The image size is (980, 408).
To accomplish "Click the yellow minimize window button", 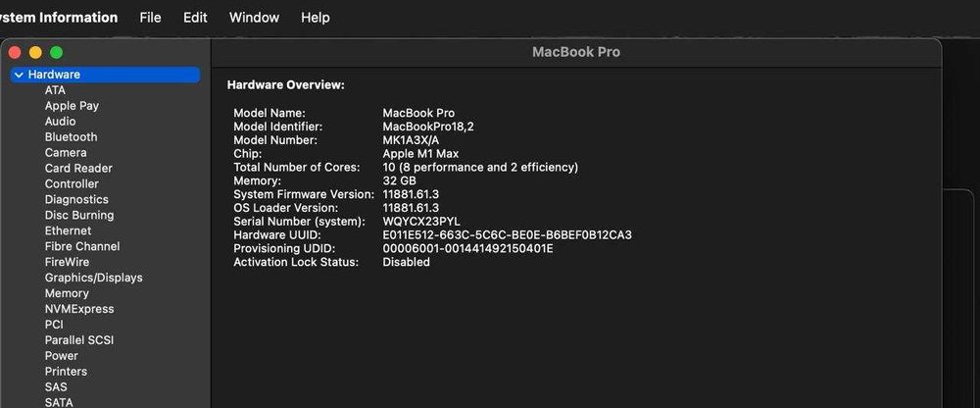I will tap(35, 53).
